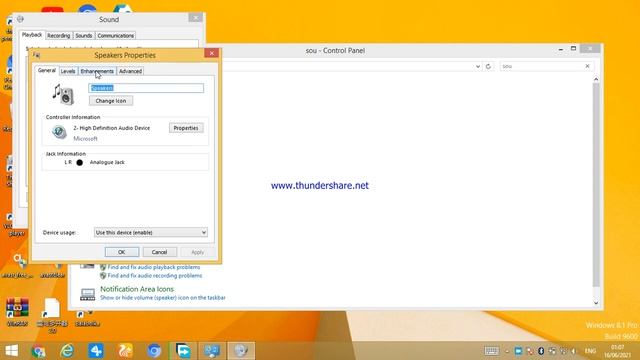640x360 pixels.
Task: Switch to Communications tab in Sound window
Action: point(116,36)
